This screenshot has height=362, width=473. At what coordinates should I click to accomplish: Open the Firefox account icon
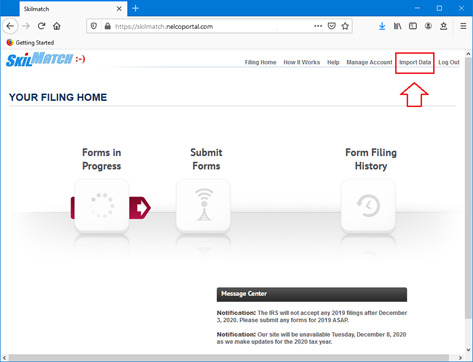[428, 26]
